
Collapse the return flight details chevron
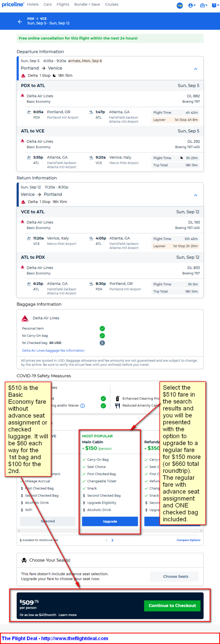(196, 195)
